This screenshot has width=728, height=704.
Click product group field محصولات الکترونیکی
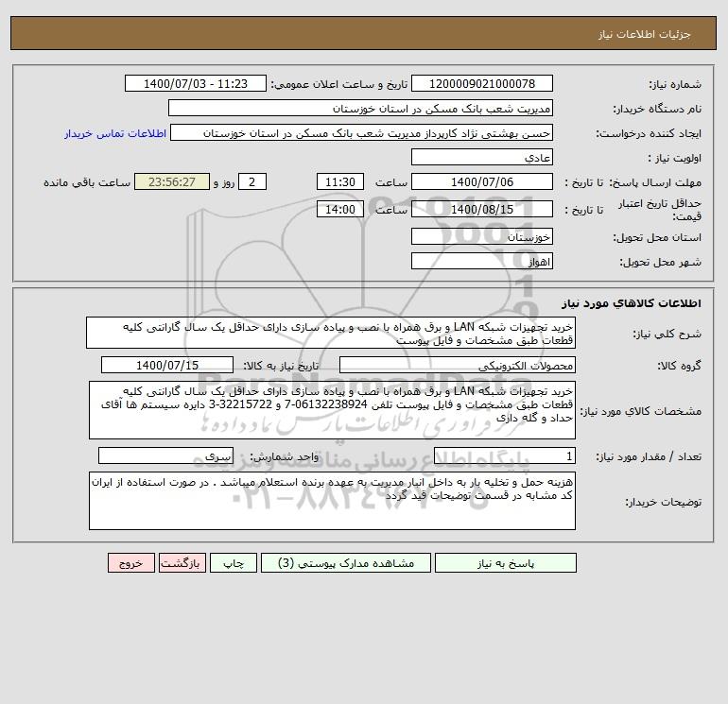[x=458, y=365]
